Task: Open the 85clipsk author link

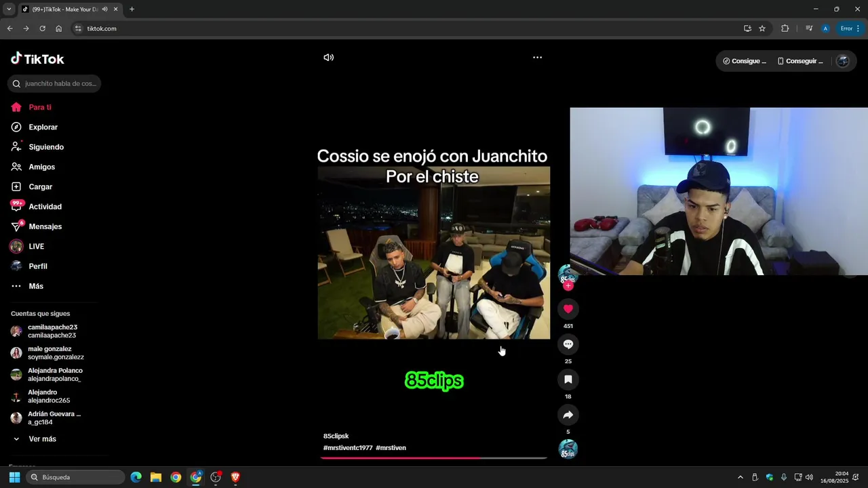Action: pyautogui.click(x=336, y=436)
